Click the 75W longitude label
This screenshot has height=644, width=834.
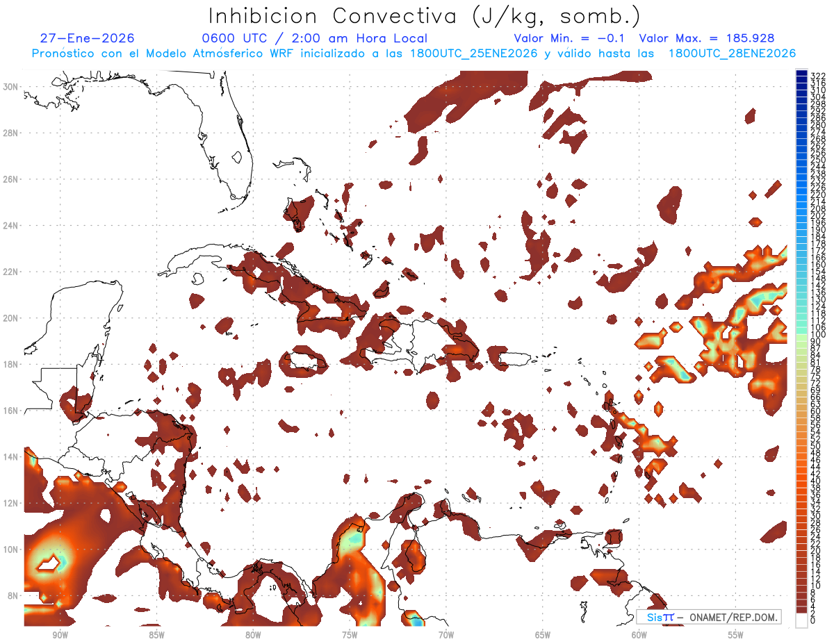[350, 635]
